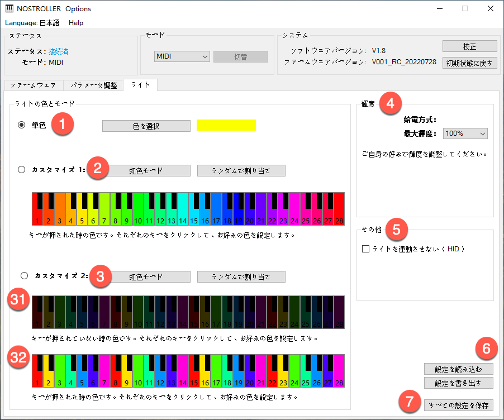
Task: Click key 24 in dark unpressed-color keyboard
Action: click(294, 312)
